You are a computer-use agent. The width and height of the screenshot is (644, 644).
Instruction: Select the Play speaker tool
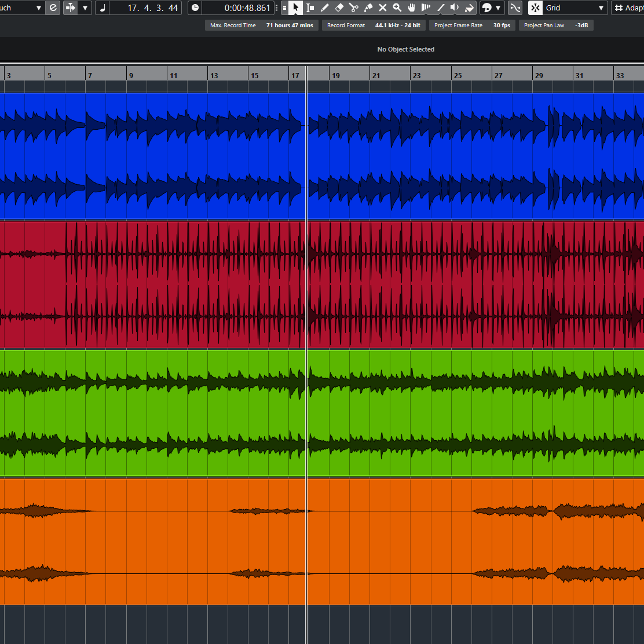455,8
